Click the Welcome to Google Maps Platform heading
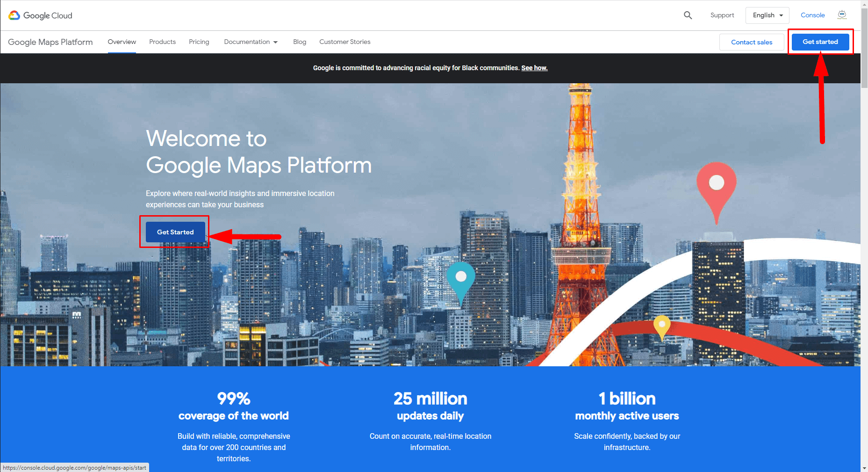 (259, 152)
